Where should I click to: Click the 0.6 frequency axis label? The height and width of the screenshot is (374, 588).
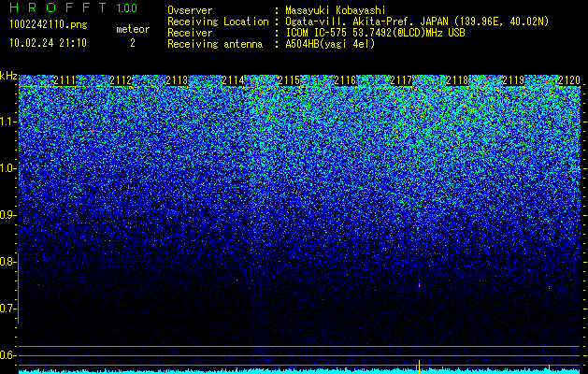tap(7, 355)
